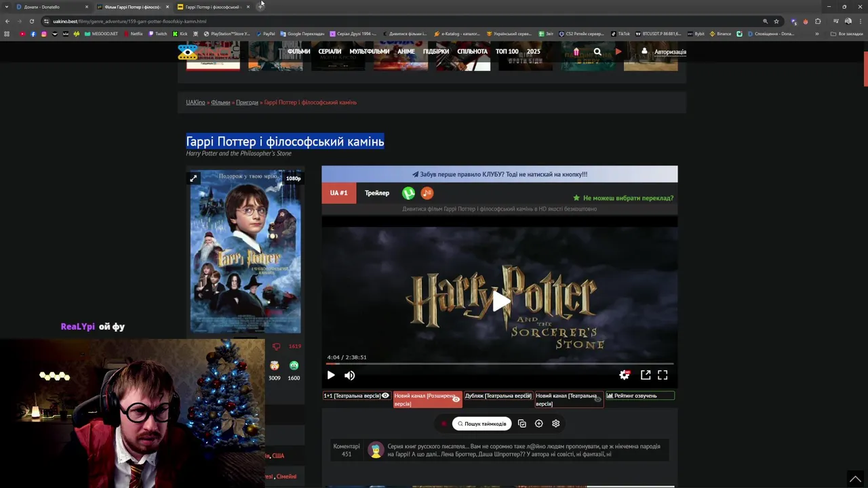The height and width of the screenshot is (488, 868).
Task: Click the orange music soundtrack icon
Action: click(x=427, y=193)
